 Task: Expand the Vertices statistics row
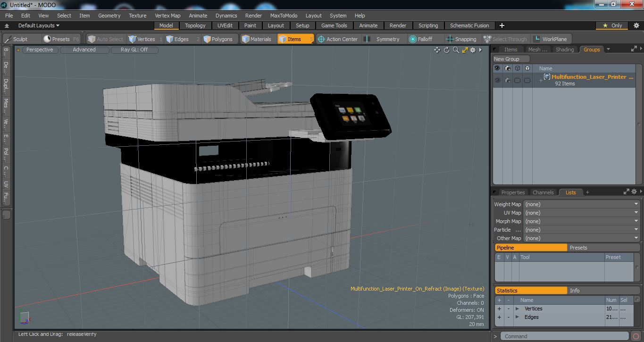(517, 309)
